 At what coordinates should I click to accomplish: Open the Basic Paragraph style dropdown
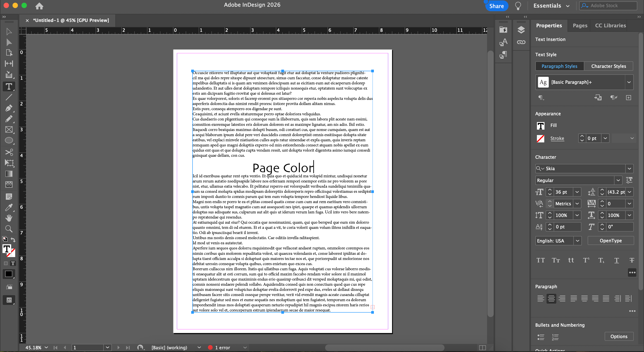click(x=629, y=82)
